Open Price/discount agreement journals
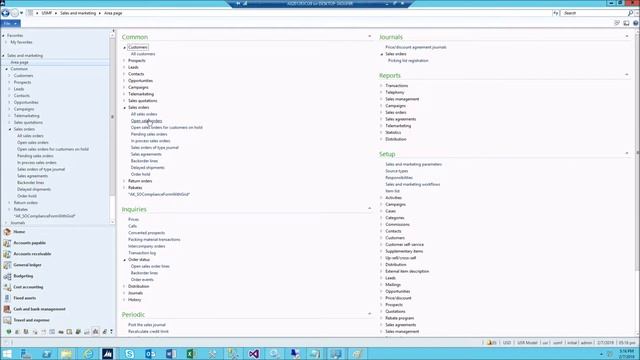Image resolution: width=640 pixels, height=360 pixels. [x=416, y=47]
